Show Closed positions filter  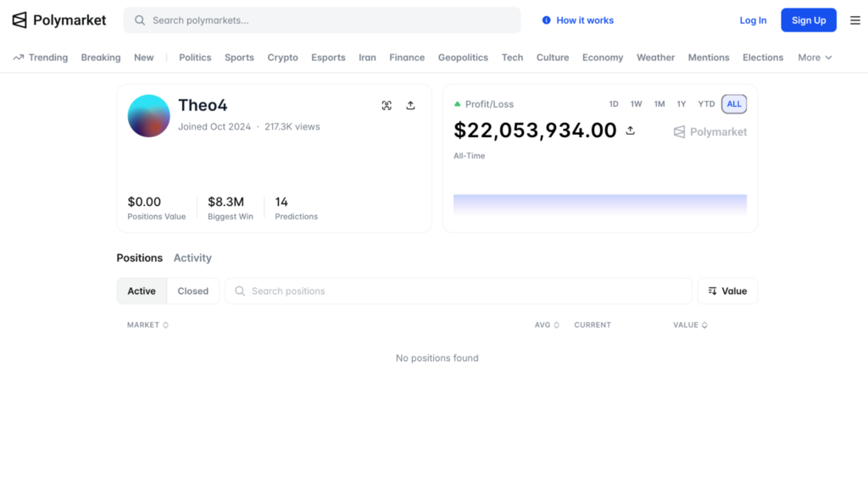(x=193, y=291)
